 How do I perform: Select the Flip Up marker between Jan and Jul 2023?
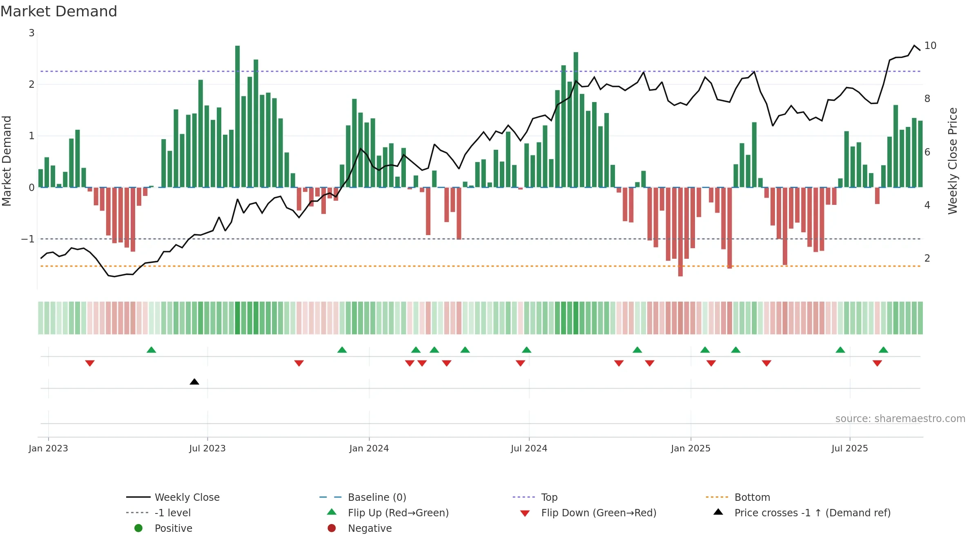[151, 350]
